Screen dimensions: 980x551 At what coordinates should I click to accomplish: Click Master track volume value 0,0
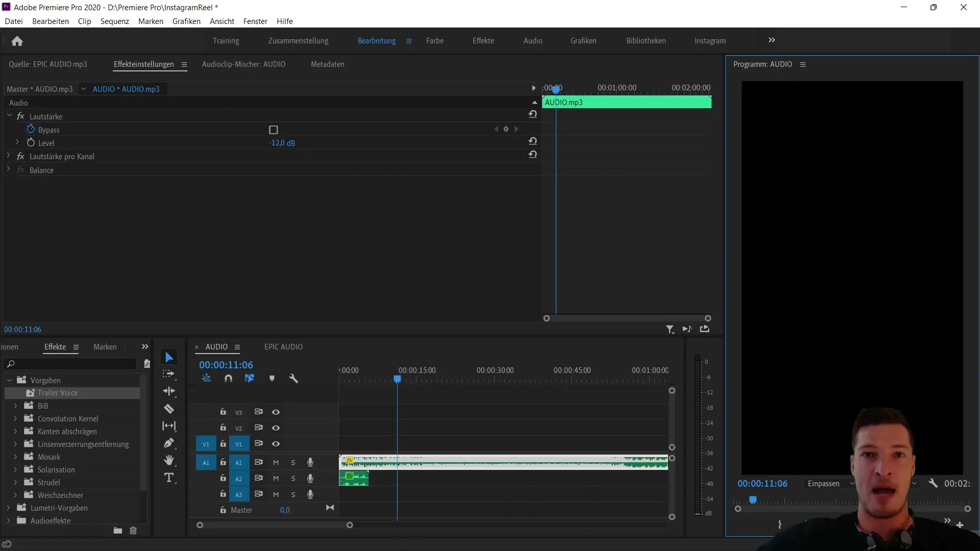coord(285,510)
